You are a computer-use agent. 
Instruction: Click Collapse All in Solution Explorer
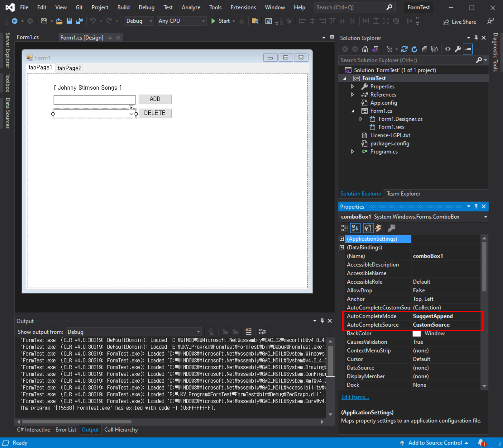(x=424, y=49)
